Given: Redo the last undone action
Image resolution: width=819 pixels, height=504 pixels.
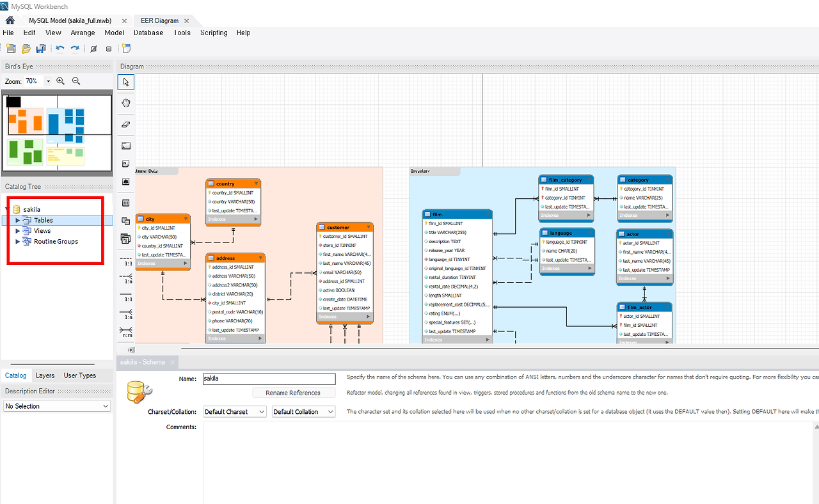Looking at the screenshot, I should click(75, 49).
